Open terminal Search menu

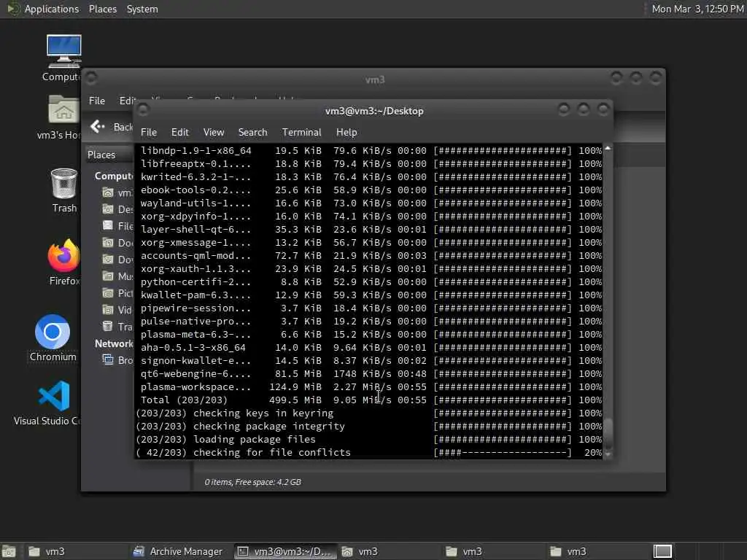tap(252, 132)
